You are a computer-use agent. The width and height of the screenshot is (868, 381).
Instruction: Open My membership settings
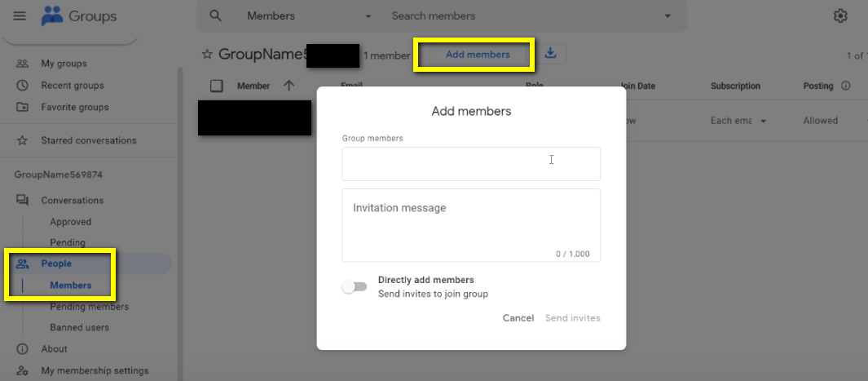[95, 370]
